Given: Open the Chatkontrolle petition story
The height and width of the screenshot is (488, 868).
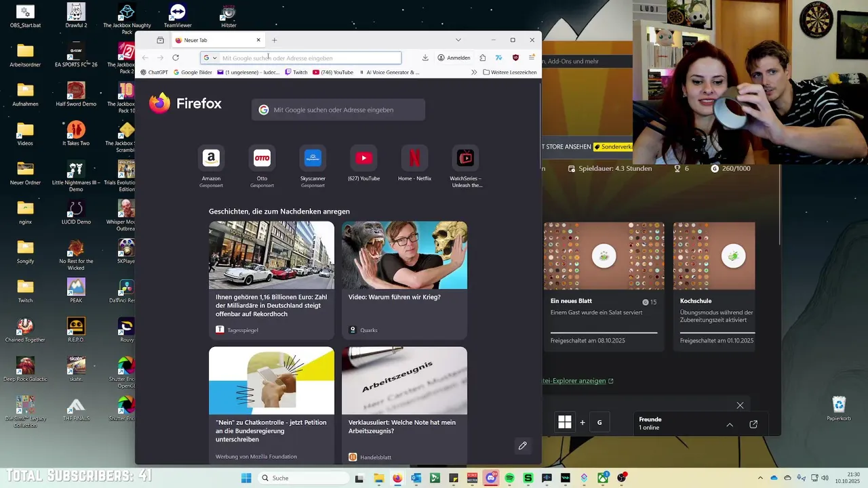Looking at the screenshot, I should pyautogui.click(x=271, y=405).
